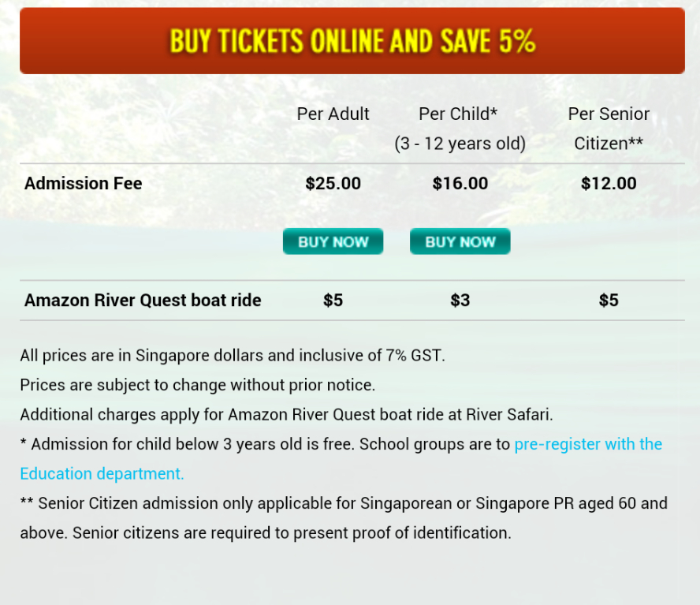Screen dimensions: 700x605
Task: Click the 3 - 12 years old age note
Action: coord(460,144)
